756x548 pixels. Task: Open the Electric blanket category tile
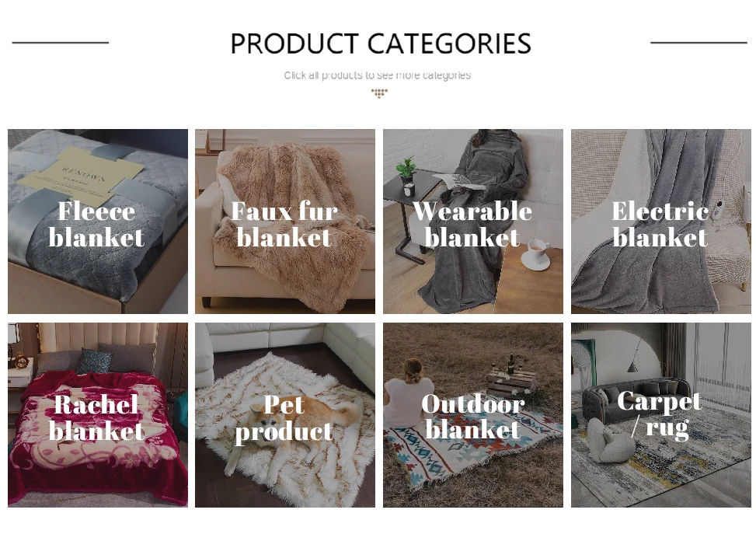661,222
